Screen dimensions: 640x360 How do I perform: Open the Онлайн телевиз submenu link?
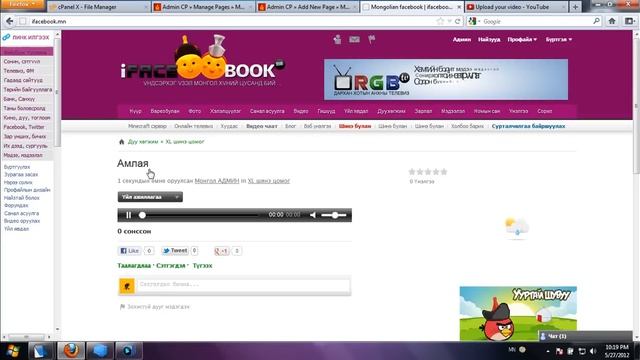[193, 126]
